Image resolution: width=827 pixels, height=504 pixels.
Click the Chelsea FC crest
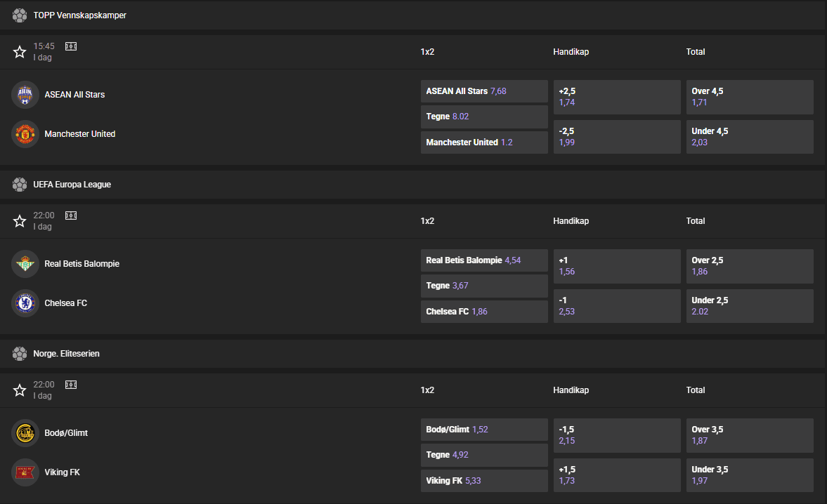[25, 303]
